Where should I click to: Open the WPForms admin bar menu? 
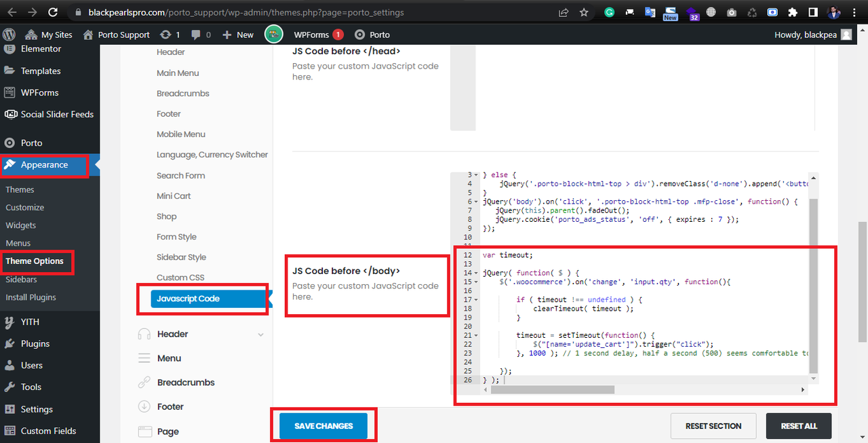(x=319, y=35)
